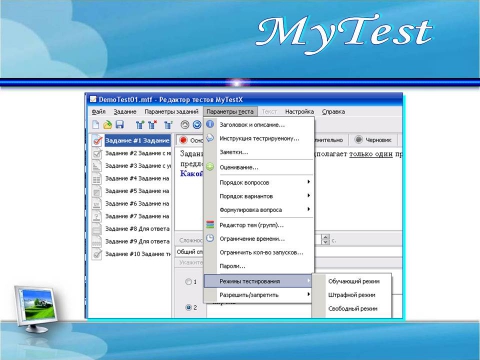The width and height of the screenshot is (480, 360).
Task: Click the type icon of Задание #6
Action: click(x=97, y=204)
